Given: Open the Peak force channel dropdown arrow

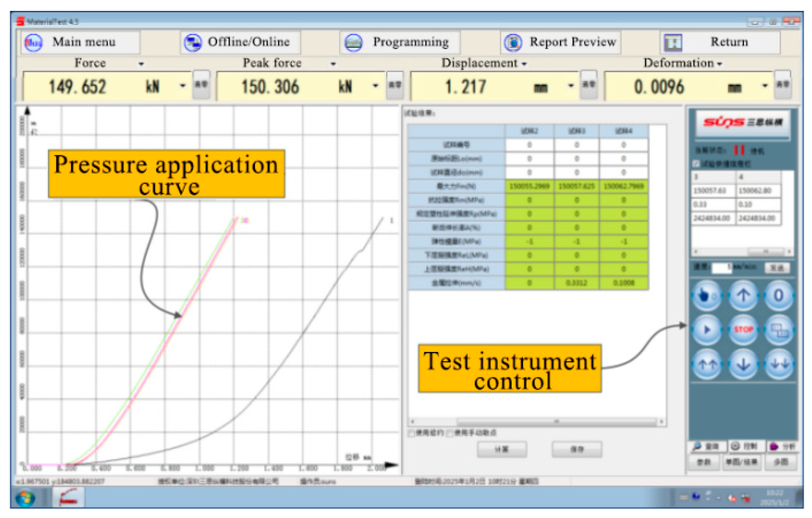Looking at the screenshot, I should point(333,64).
